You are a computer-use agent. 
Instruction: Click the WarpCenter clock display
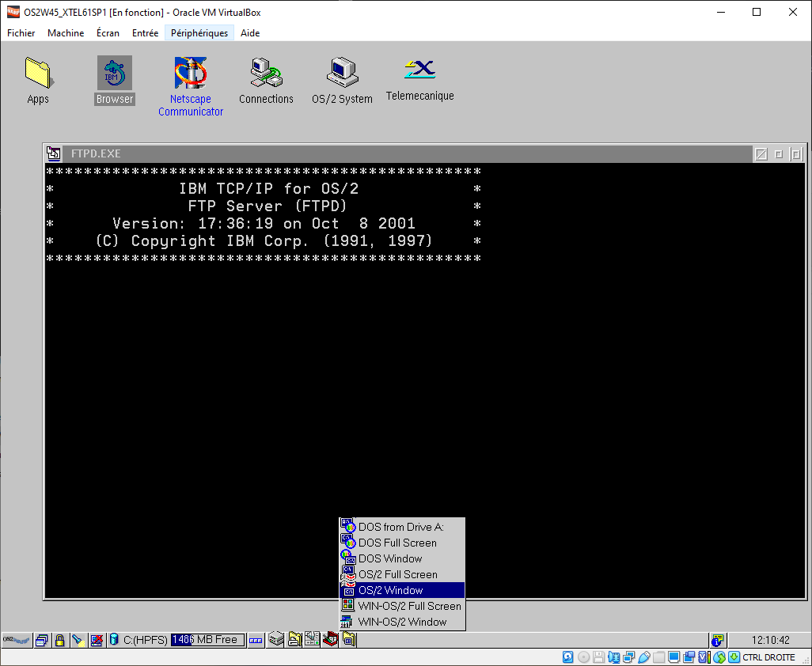[768, 640]
